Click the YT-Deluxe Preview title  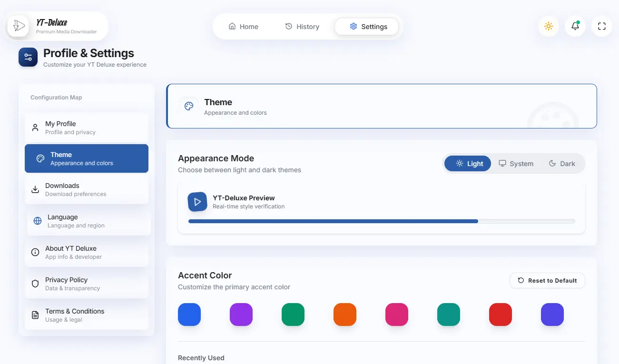(244, 198)
